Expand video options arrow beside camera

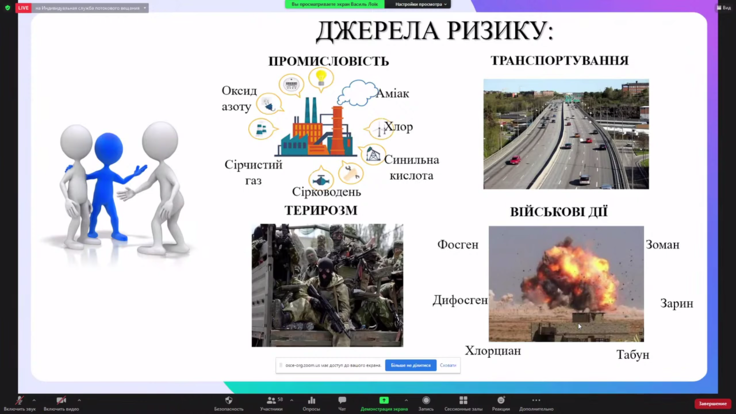click(79, 400)
